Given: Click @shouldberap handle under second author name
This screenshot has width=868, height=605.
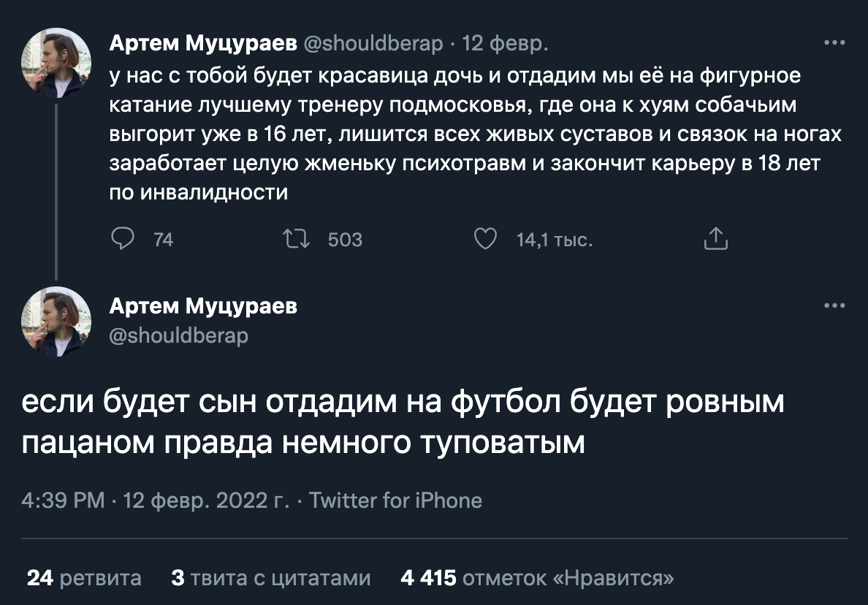Looking at the screenshot, I should coord(178,335).
